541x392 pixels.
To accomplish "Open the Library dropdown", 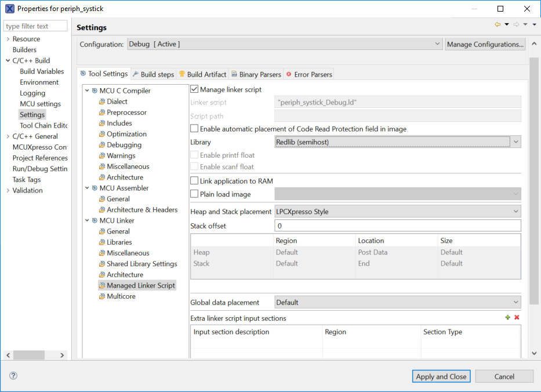I will coord(515,141).
